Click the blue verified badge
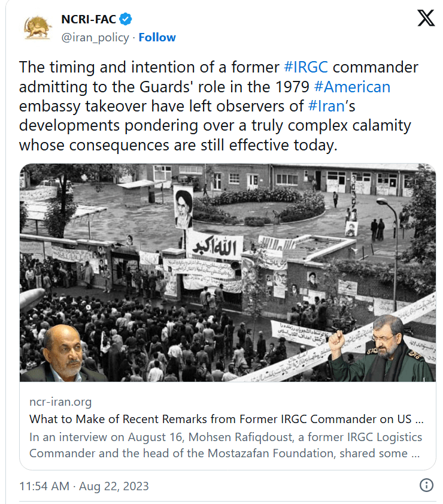 tap(126, 19)
